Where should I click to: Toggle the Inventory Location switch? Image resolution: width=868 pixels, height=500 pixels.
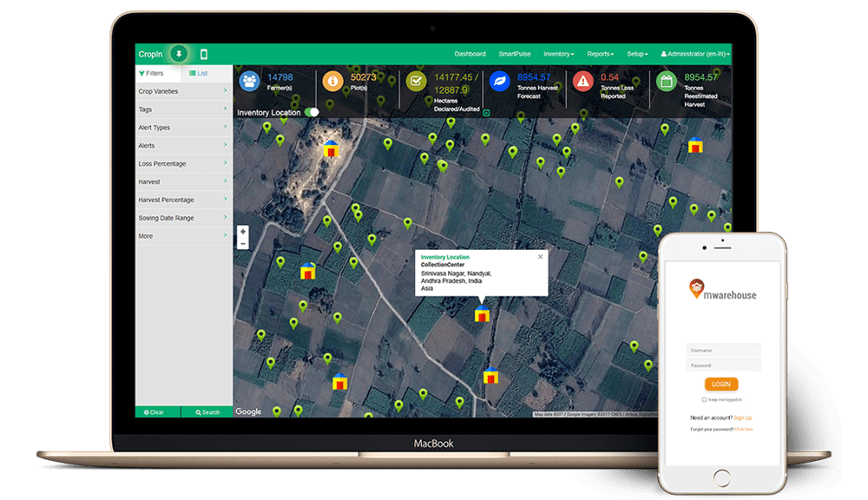click(x=312, y=112)
